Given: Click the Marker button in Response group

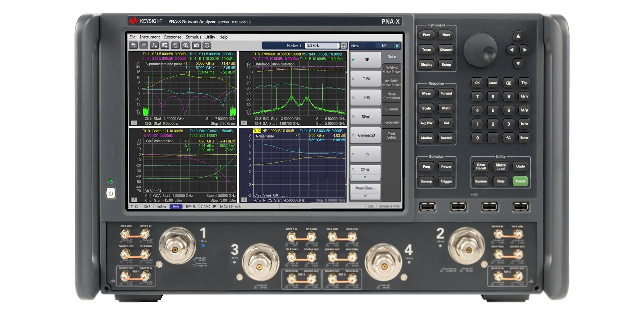Looking at the screenshot, I should pos(426,138).
